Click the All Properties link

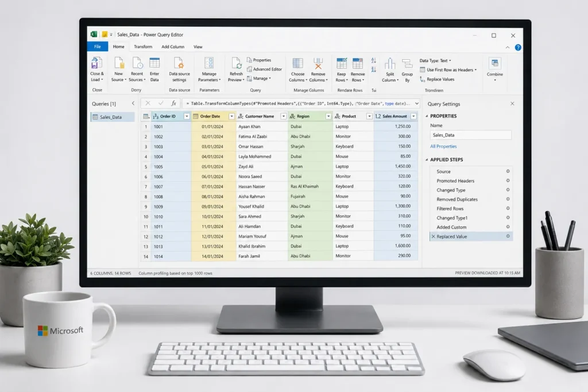click(x=443, y=147)
